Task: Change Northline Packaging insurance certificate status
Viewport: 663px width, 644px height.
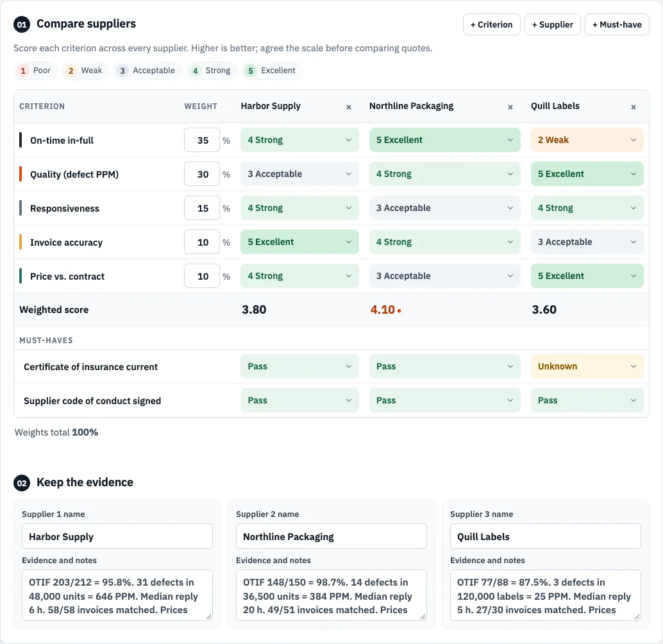Action: pos(444,366)
